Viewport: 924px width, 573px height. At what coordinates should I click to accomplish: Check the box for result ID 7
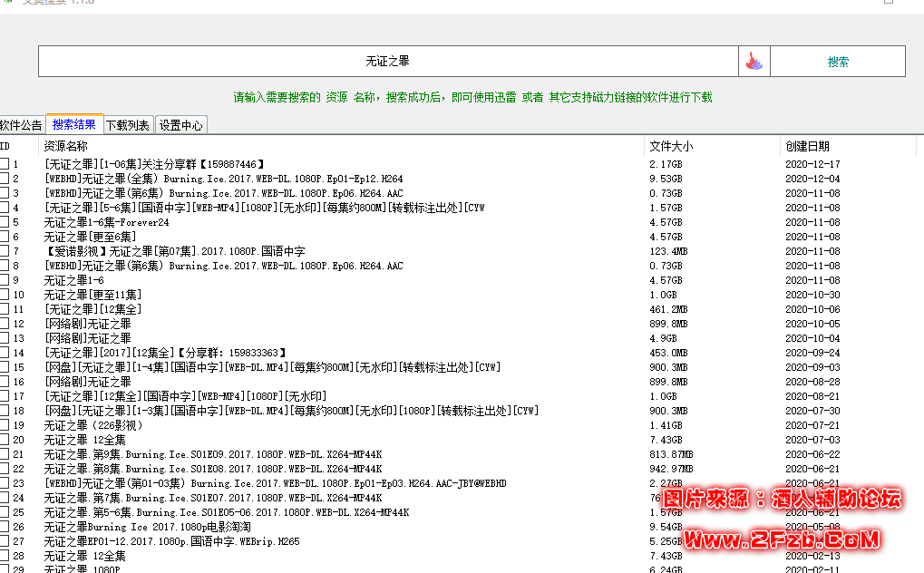point(5,251)
